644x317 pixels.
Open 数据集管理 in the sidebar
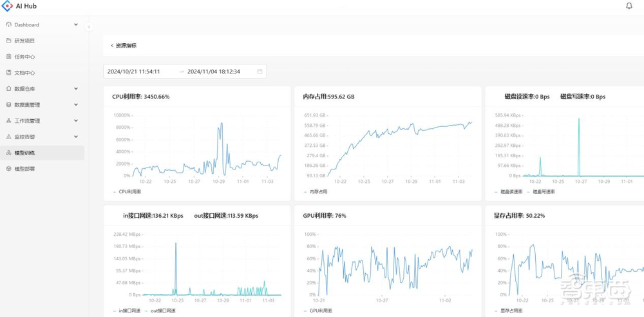27,104
